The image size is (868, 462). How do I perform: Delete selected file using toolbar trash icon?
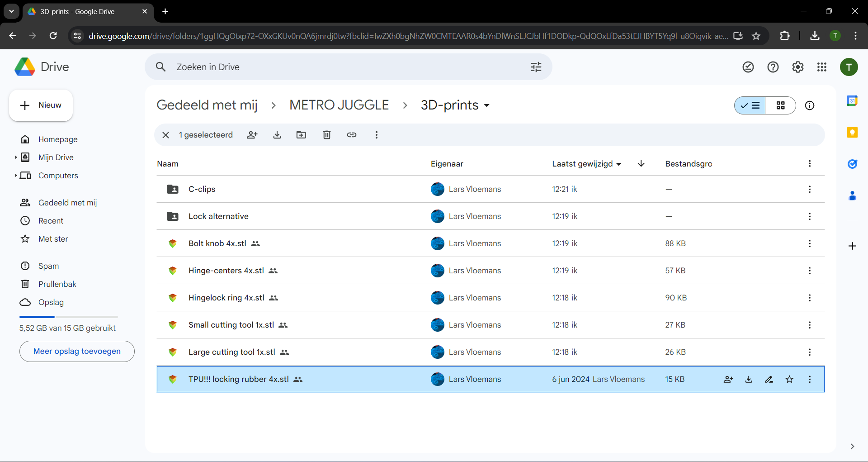coord(327,135)
